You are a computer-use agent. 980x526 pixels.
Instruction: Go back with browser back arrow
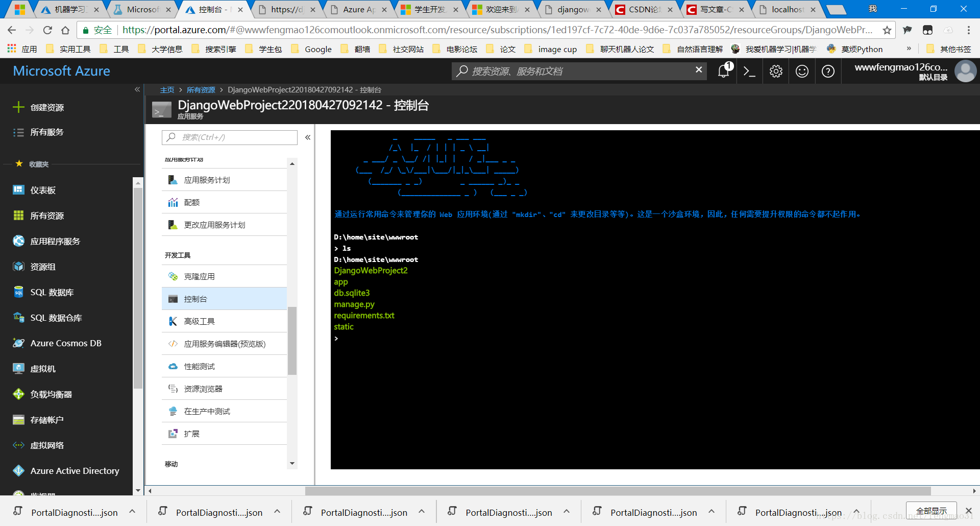click(x=12, y=30)
